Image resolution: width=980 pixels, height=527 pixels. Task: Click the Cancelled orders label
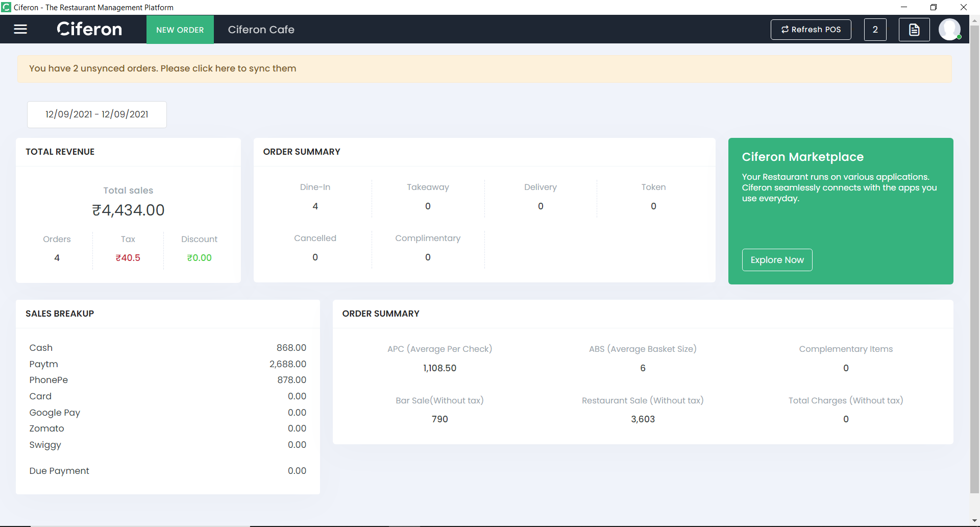tap(315, 238)
